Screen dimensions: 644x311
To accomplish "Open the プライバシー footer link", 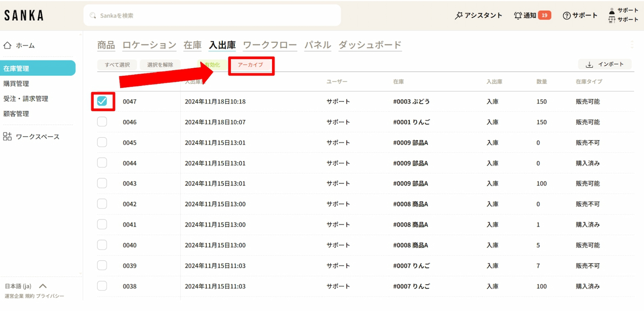I will click(x=50, y=296).
